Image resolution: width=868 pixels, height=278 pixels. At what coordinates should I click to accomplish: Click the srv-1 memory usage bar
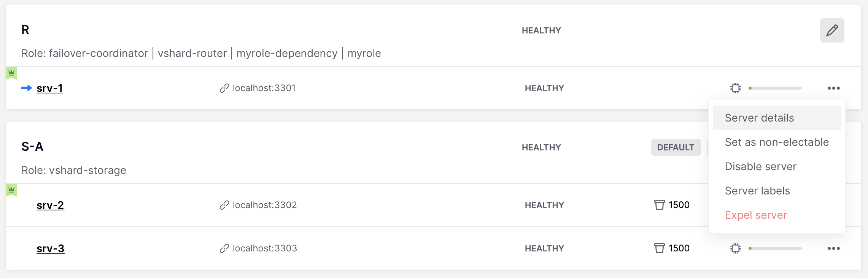coord(775,88)
